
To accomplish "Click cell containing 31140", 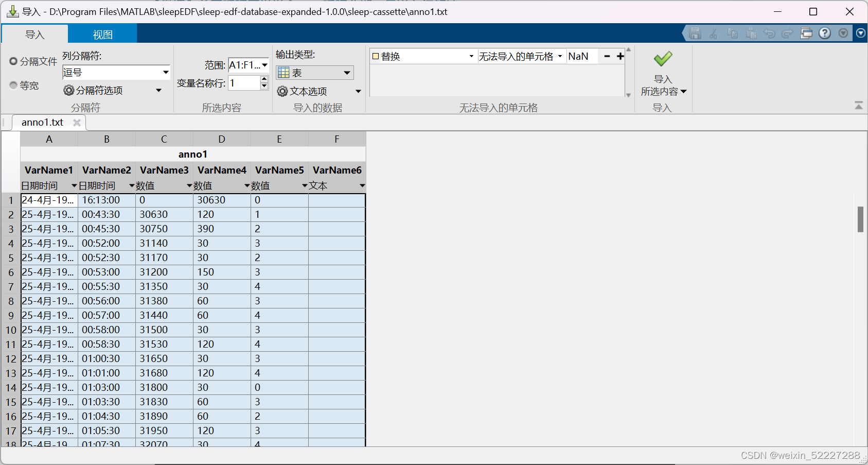I will click(164, 243).
